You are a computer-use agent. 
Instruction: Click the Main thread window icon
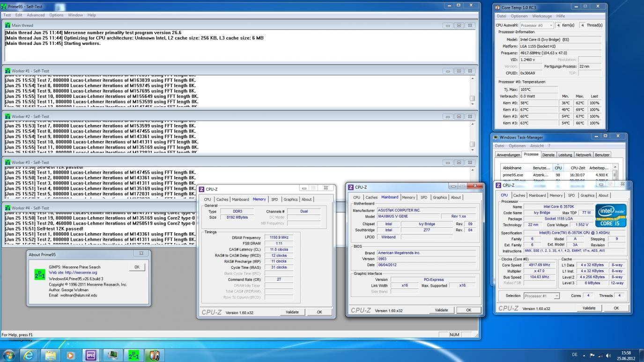(7, 25)
